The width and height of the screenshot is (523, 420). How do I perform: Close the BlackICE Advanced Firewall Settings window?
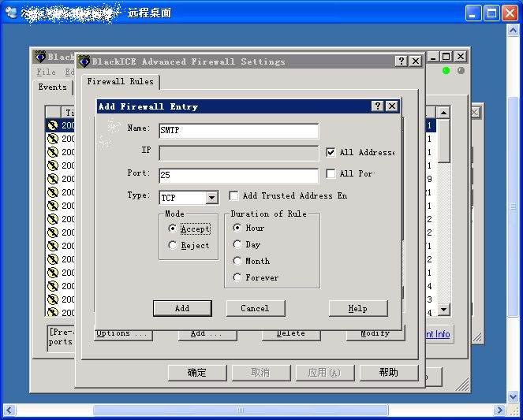coord(416,61)
